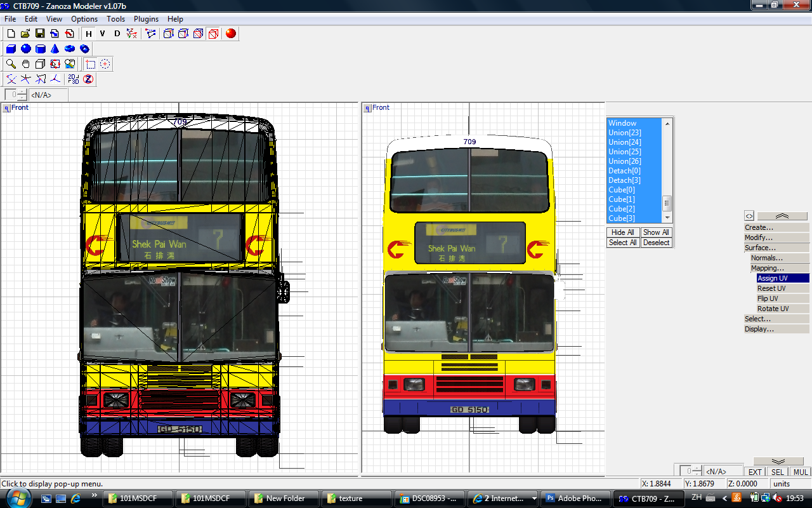Click Select All button
The height and width of the screenshot is (508, 812).
pos(623,243)
